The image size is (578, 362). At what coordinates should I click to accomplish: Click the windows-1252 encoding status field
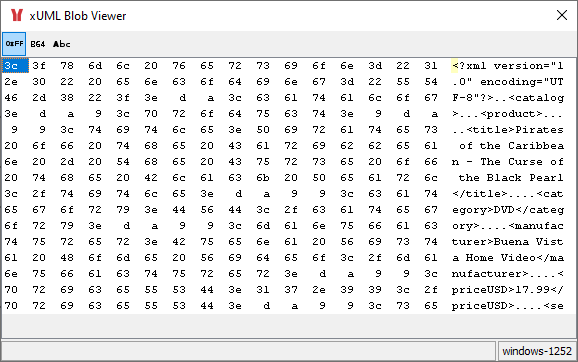tap(537, 351)
